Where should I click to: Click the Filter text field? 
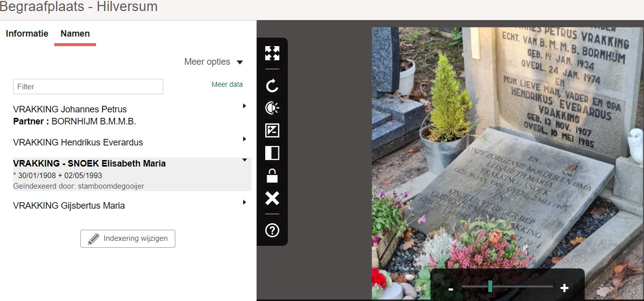point(88,86)
